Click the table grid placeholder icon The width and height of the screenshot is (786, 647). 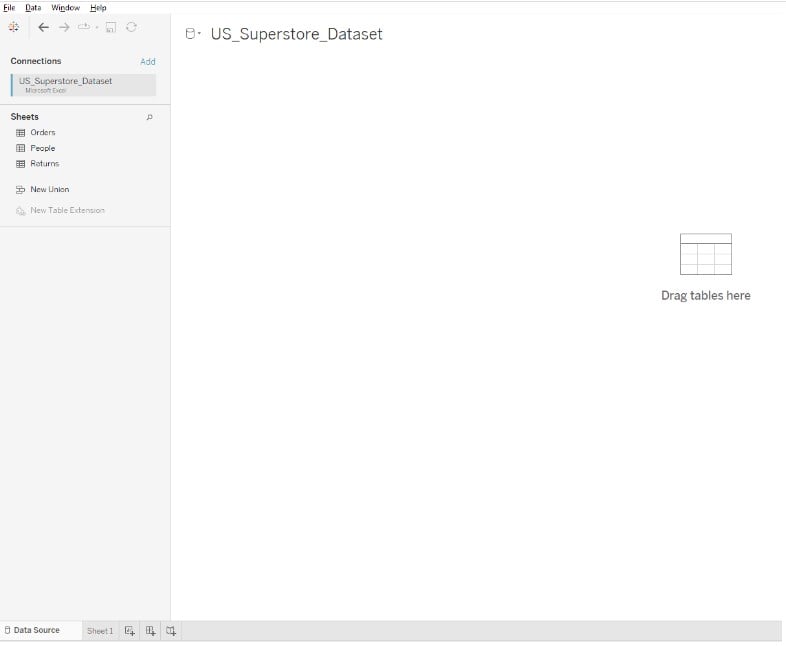(705, 254)
